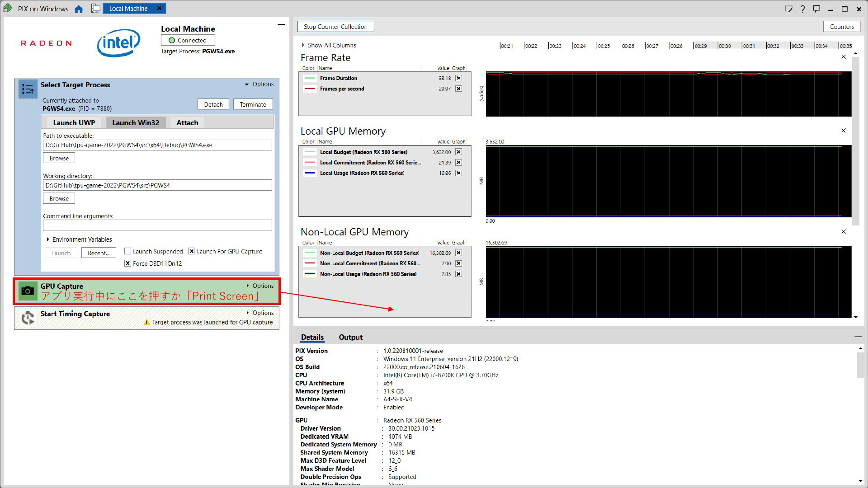Screen dimensions: 868x488
Task: Click the Path to executable field
Action: [157, 145]
